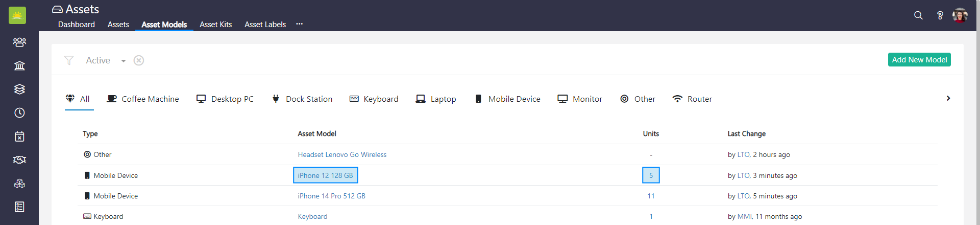The width and height of the screenshot is (980, 225).
Task: Click the stacked layers sidebar icon
Action: [x=19, y=89]
